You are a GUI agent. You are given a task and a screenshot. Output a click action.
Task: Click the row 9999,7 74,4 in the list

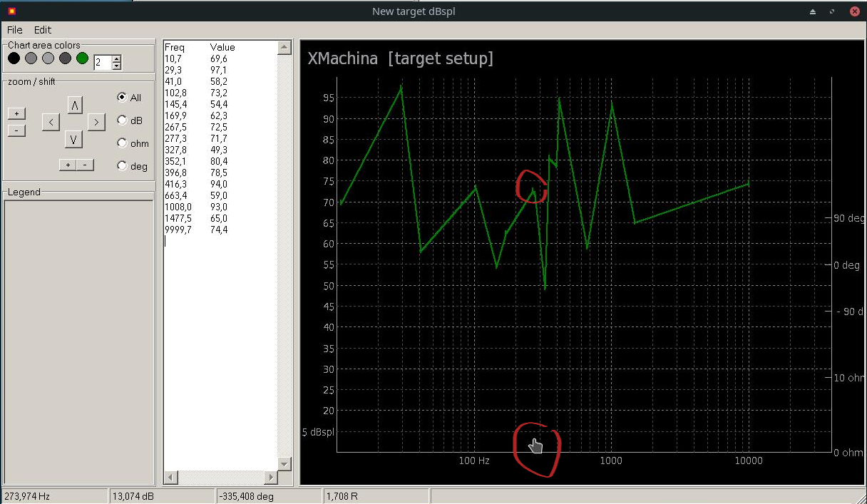point(197,230)
